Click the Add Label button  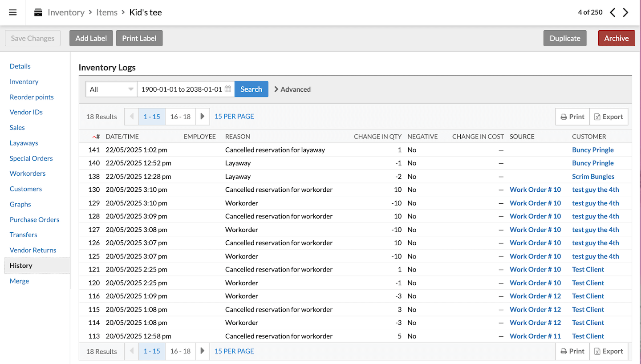(91, 38)
